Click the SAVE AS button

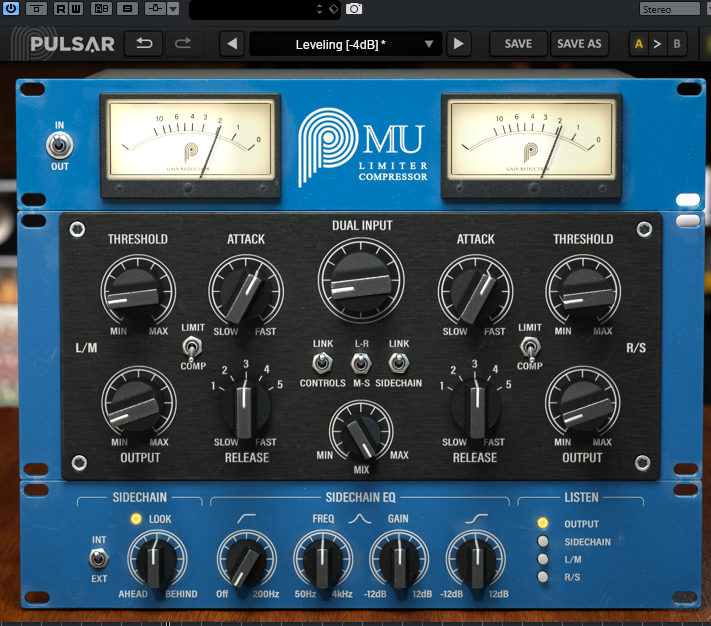579,44
